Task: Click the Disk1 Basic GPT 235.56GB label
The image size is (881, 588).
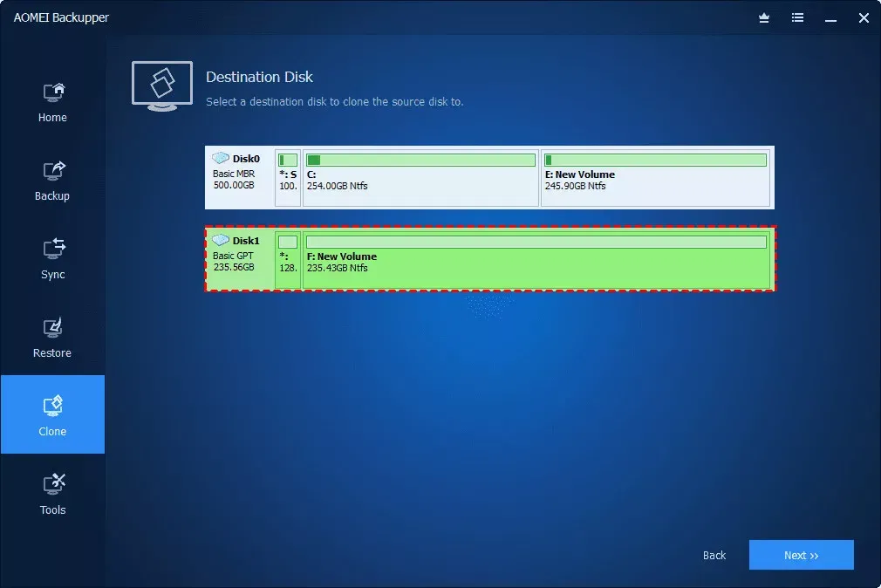Action: pos(234,262)
